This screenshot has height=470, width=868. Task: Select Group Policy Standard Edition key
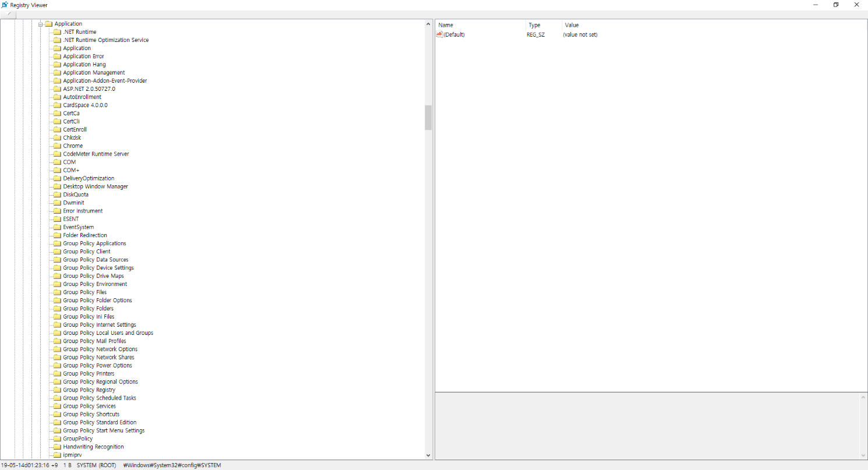(x=100, y=423)
